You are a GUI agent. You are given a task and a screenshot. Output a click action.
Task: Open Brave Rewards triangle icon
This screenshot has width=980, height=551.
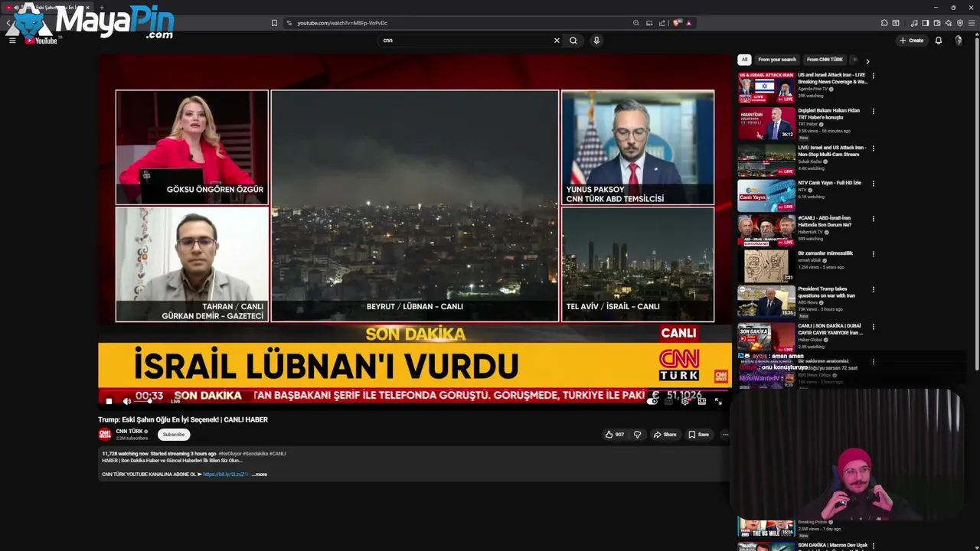[x=688, y=23]
